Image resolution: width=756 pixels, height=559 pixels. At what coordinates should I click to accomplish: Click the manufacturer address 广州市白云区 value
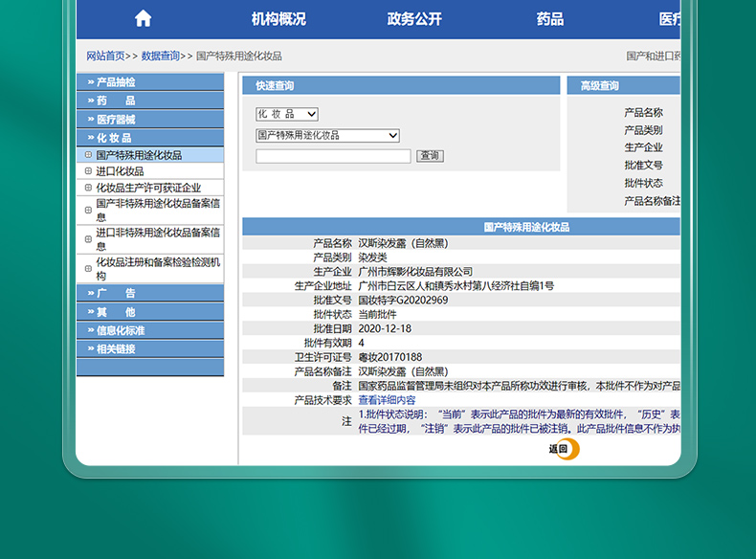click(x=456, y=286)
